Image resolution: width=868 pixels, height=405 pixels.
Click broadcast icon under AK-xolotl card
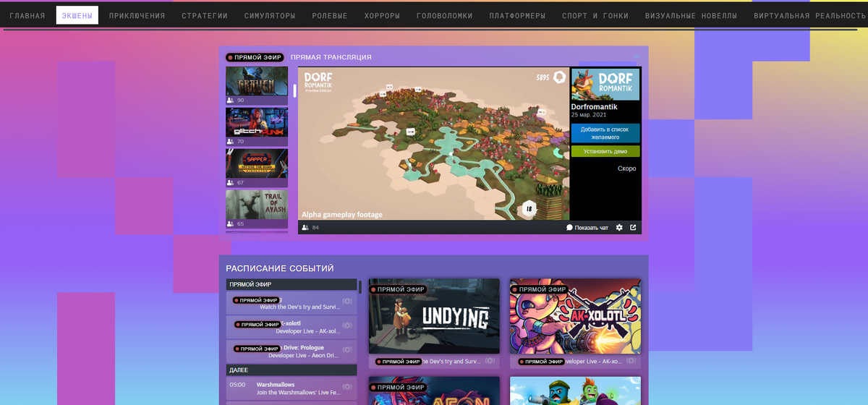(x=631, y=361)
